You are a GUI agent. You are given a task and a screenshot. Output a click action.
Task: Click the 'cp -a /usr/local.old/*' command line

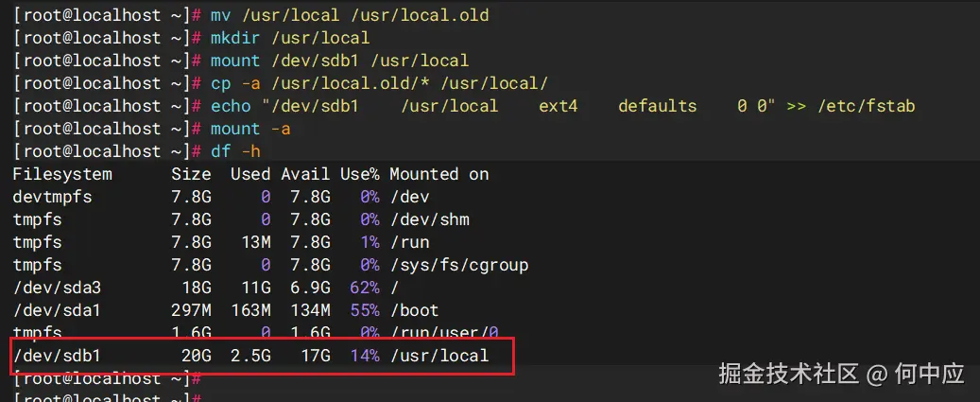pyautogui.click(x=379, y=83)
